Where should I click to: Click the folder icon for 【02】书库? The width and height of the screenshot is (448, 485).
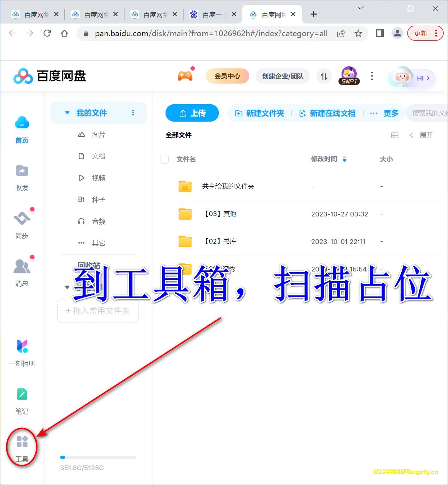185,241
